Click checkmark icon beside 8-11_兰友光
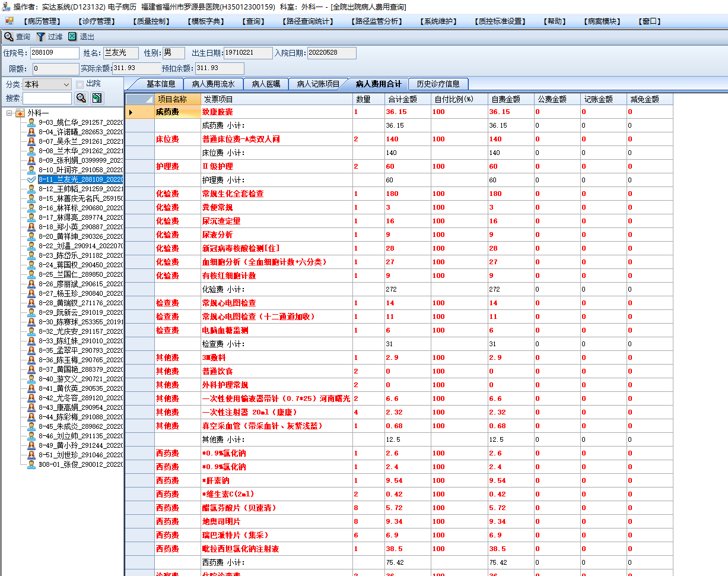The height and width of the screenshot is (576, 728). click(x=31, y=179)
